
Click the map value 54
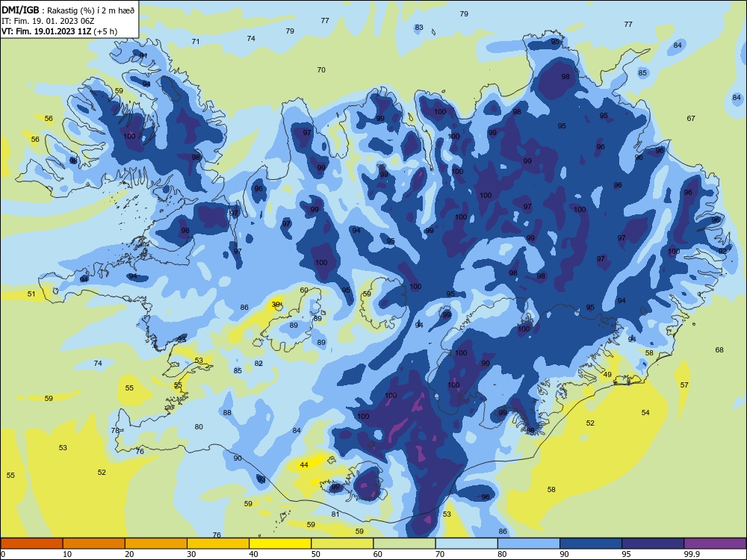pos(645,412)
